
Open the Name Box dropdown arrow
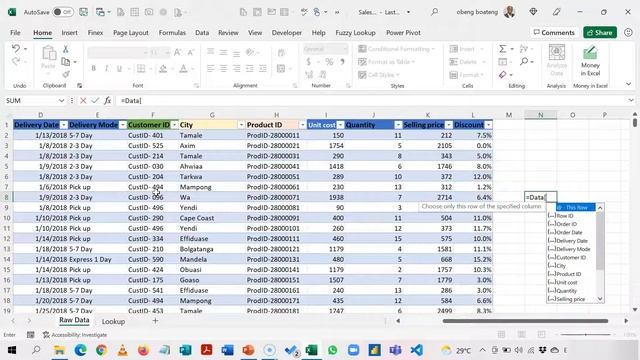(61, 100)
